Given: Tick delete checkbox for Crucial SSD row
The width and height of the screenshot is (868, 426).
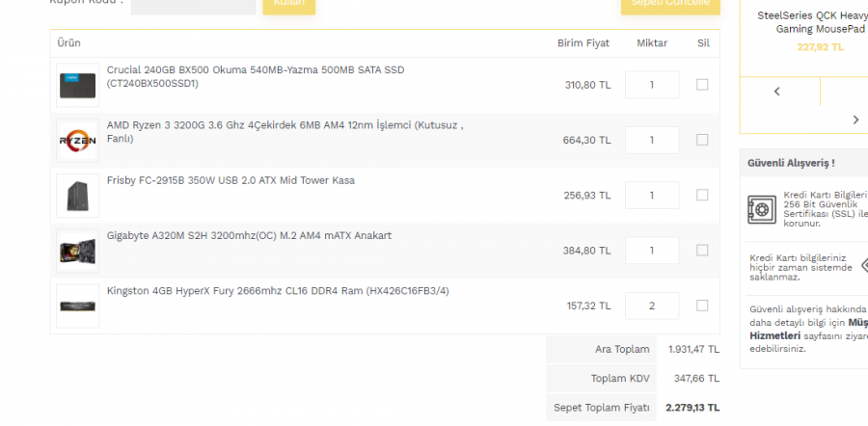Looking at the screenshot, I should [702, 85].
